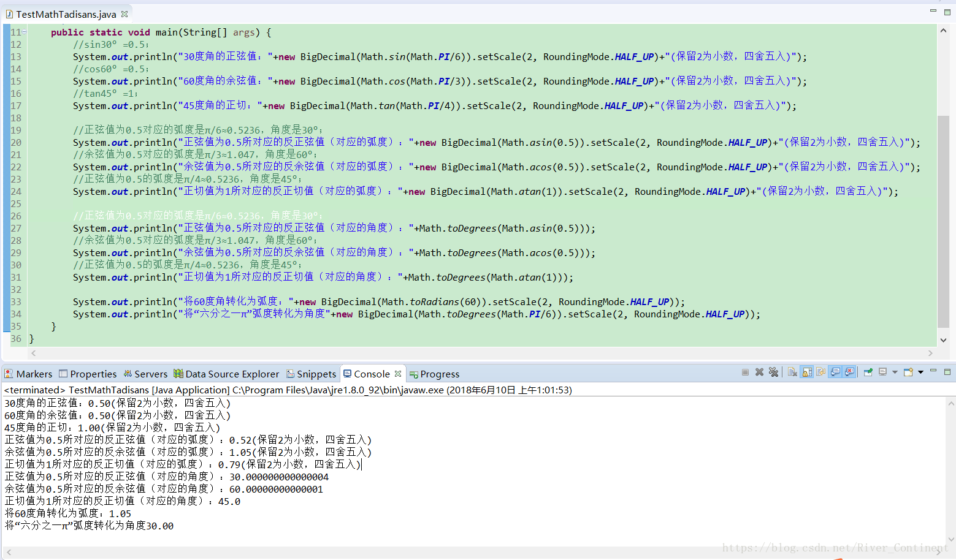
Task: Minimize the Console panel
Action: [x=933, y=371]
